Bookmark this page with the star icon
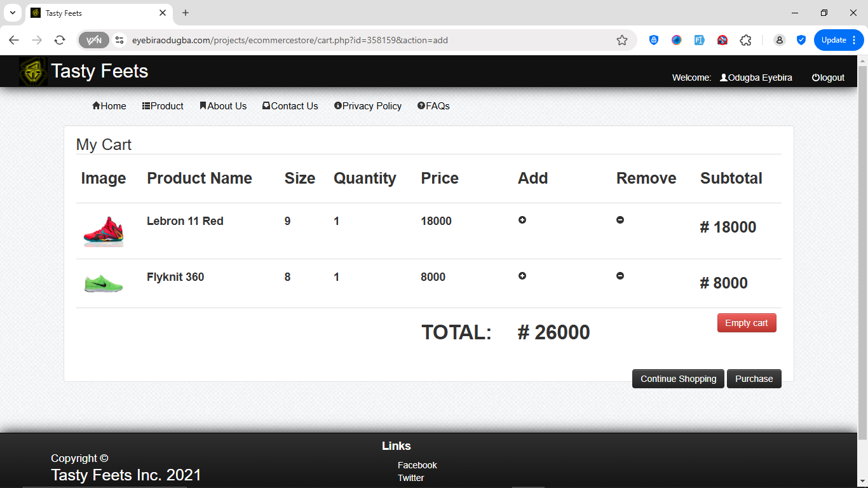Screen dimensions: 868x488 tap(622, 40)
